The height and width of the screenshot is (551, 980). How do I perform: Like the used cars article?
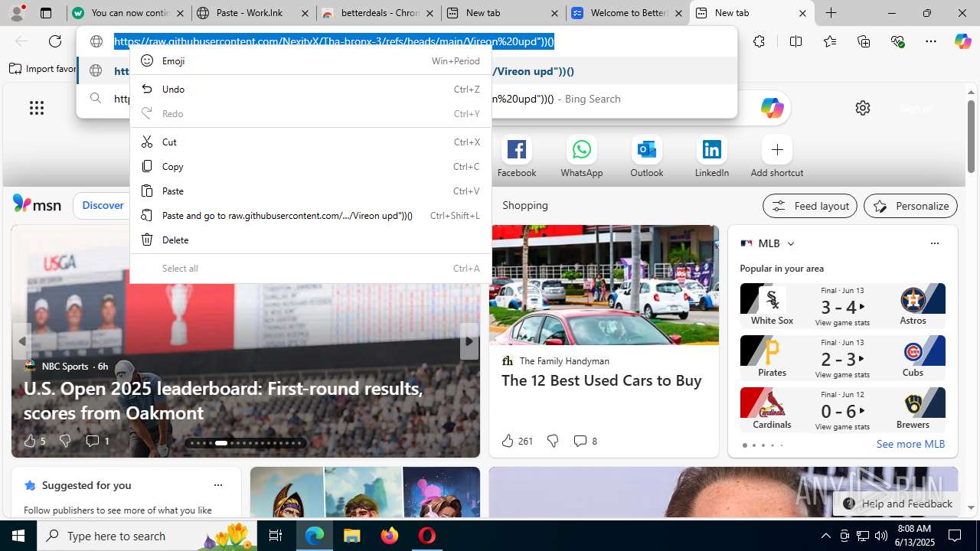click(x=517, y=441)
